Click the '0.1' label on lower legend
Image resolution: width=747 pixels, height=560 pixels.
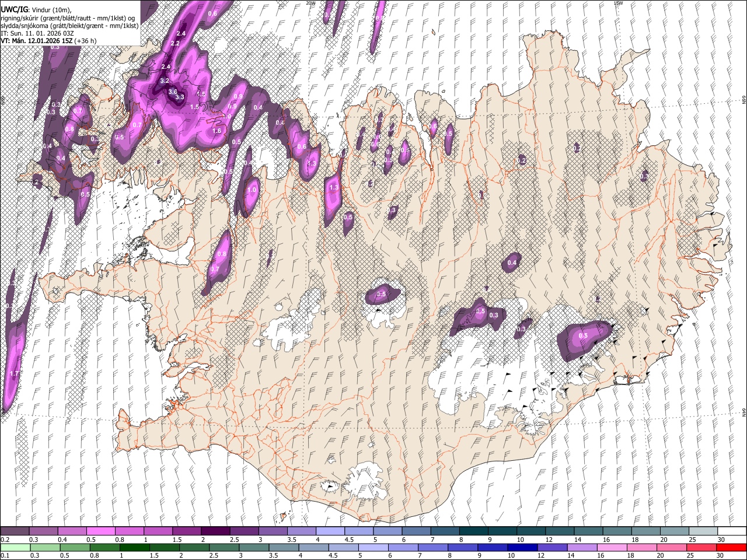[5, 555]
